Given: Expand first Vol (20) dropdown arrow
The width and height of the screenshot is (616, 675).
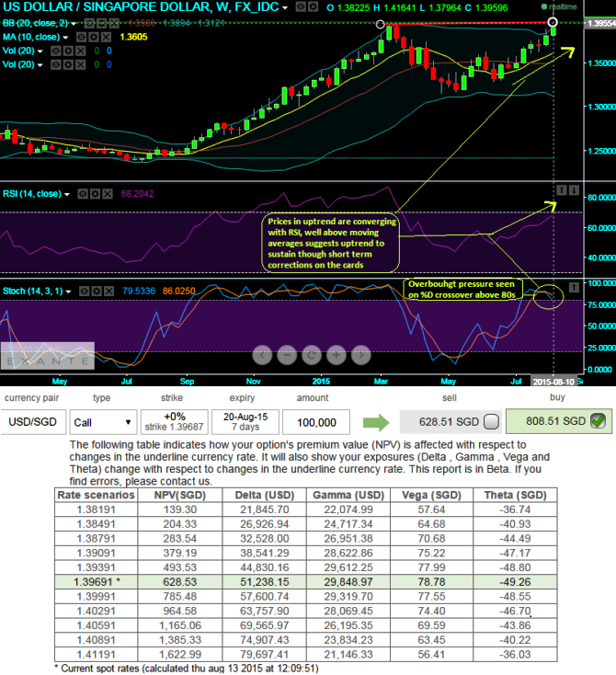Looking at the screenshot, I should [40, 51].
